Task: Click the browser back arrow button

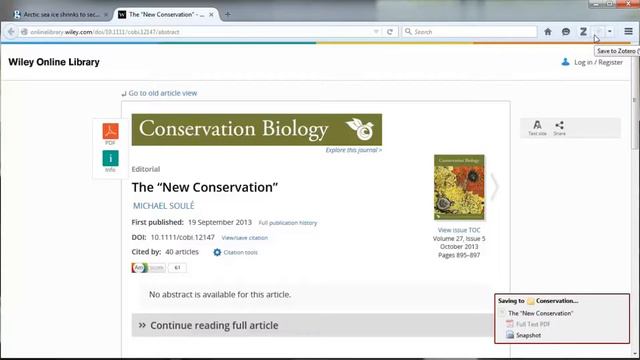Action: click(x=11, y=31)
